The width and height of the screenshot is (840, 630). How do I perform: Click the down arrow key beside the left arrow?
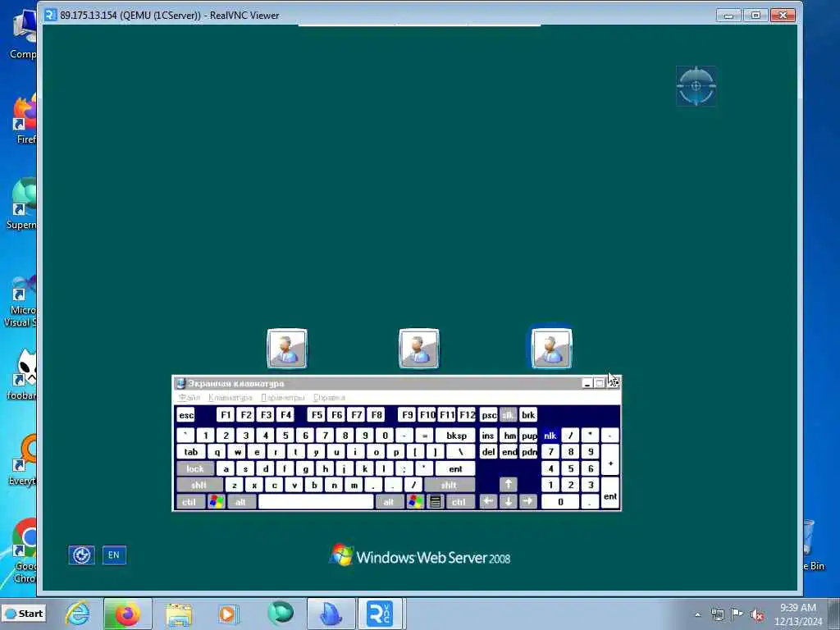pyautogui.click(x=509, y=502)
